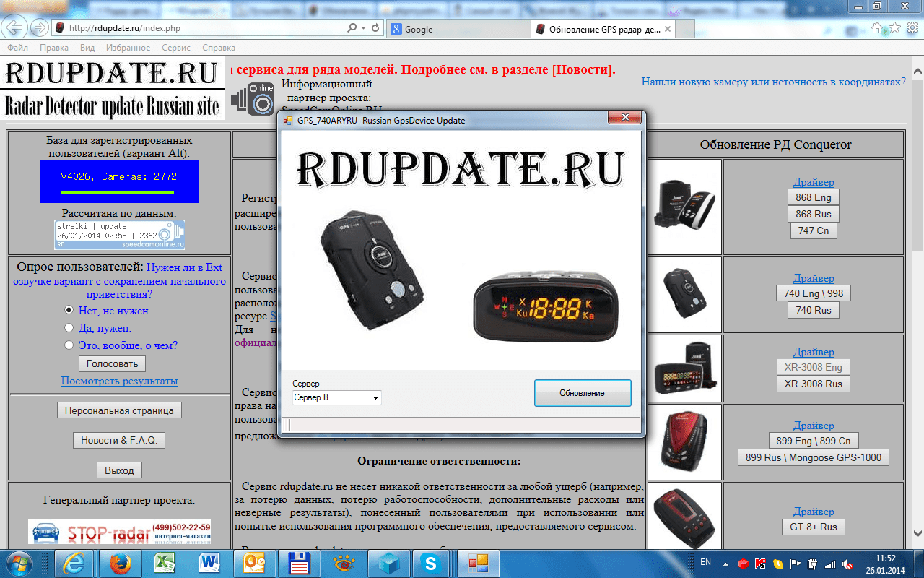Click the XR-3008 Rus button

point(814,384)
